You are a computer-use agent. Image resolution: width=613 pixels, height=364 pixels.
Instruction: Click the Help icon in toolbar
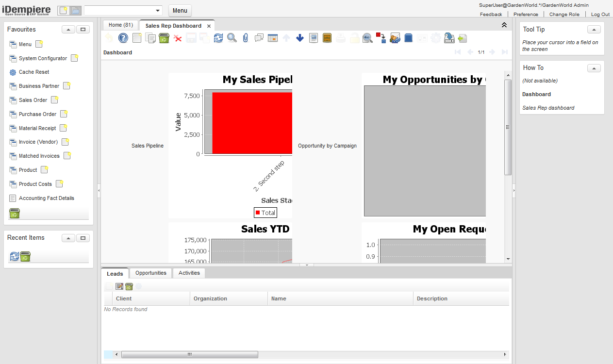coord(123,38)
